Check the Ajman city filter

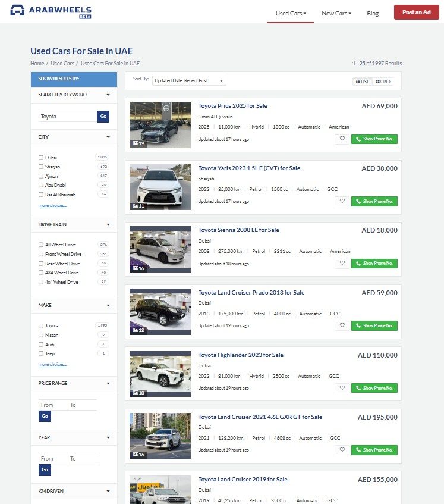click(x=41, y=176)
